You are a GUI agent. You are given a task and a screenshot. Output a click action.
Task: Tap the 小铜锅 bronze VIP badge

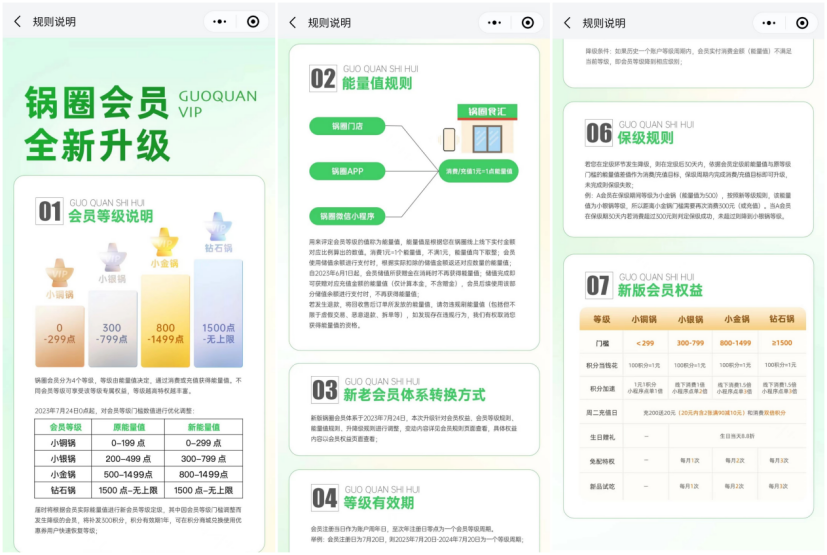point(59,277)
